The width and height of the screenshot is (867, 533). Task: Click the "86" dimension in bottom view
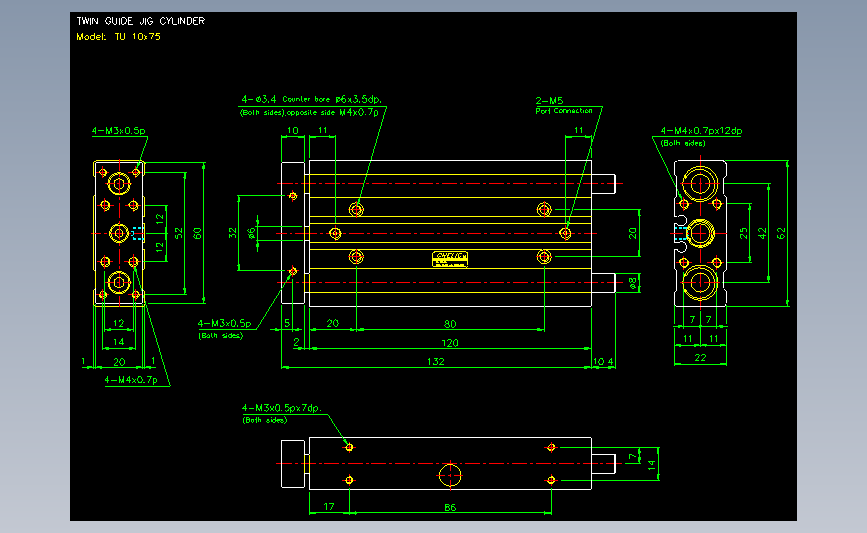(x=450, y=508)
